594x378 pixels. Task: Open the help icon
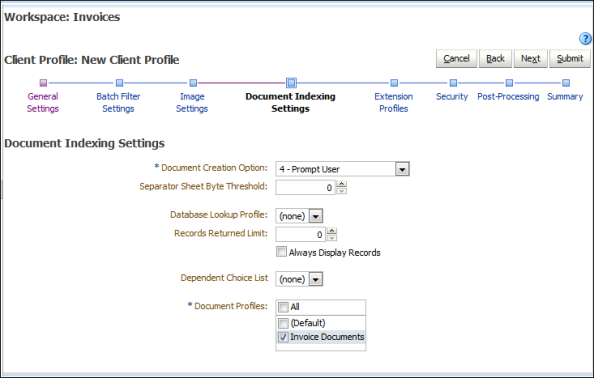[x=585, y=38]
